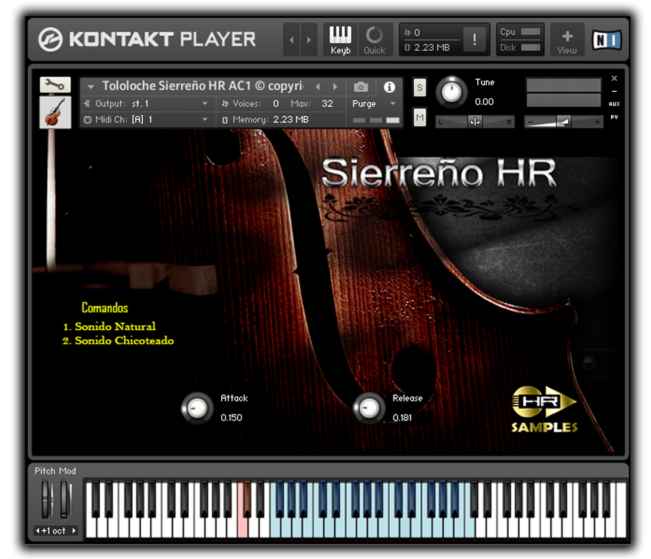Go to next preset with header right arrow
This screenshot has height=559, width=651.
tap(308, 40)
